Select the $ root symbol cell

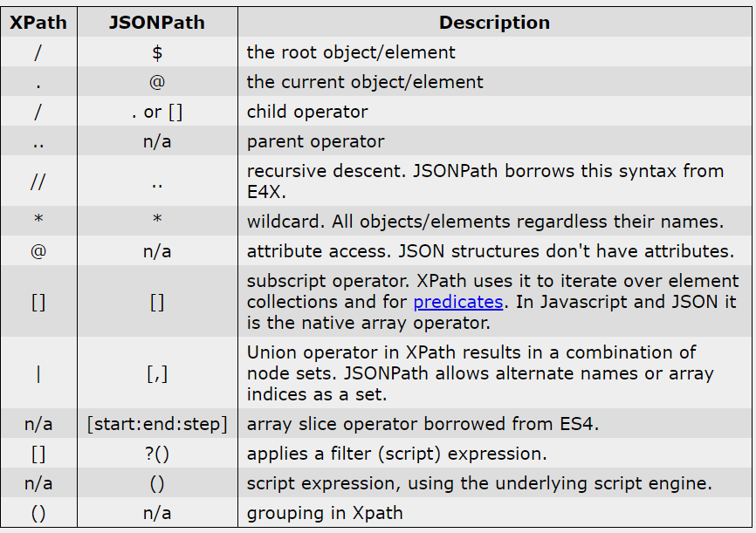[157, 52]
